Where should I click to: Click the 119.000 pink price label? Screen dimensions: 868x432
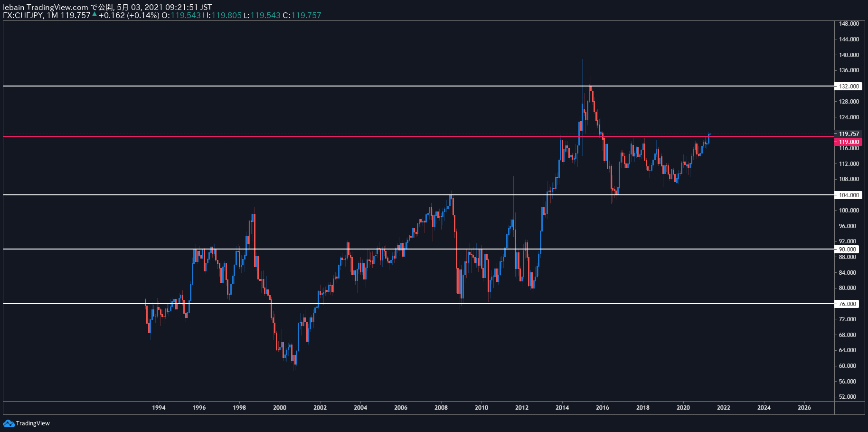(x=849, y=142)
